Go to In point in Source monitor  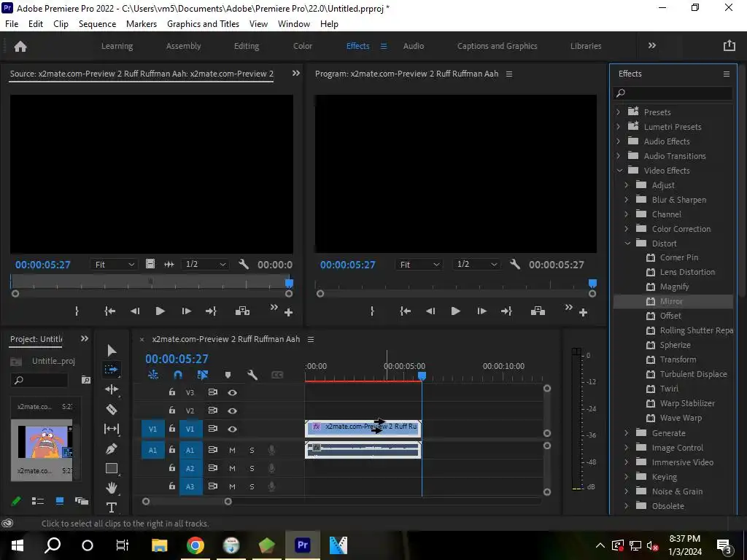110,311
